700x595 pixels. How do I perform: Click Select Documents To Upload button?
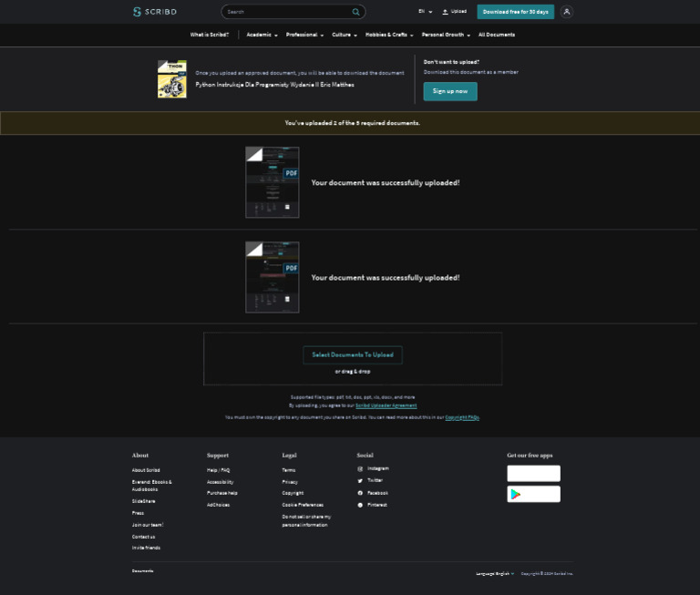click(x=353, y=355)
